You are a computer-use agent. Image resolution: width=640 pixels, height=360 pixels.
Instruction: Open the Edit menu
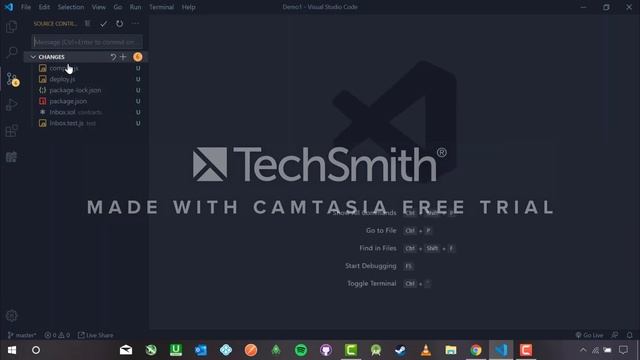tap(44, 7)
